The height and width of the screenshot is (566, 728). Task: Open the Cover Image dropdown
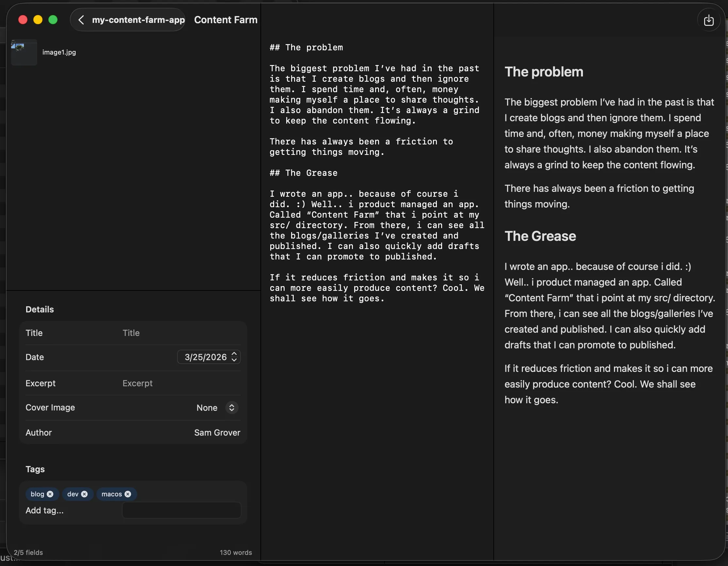(231, 408)
